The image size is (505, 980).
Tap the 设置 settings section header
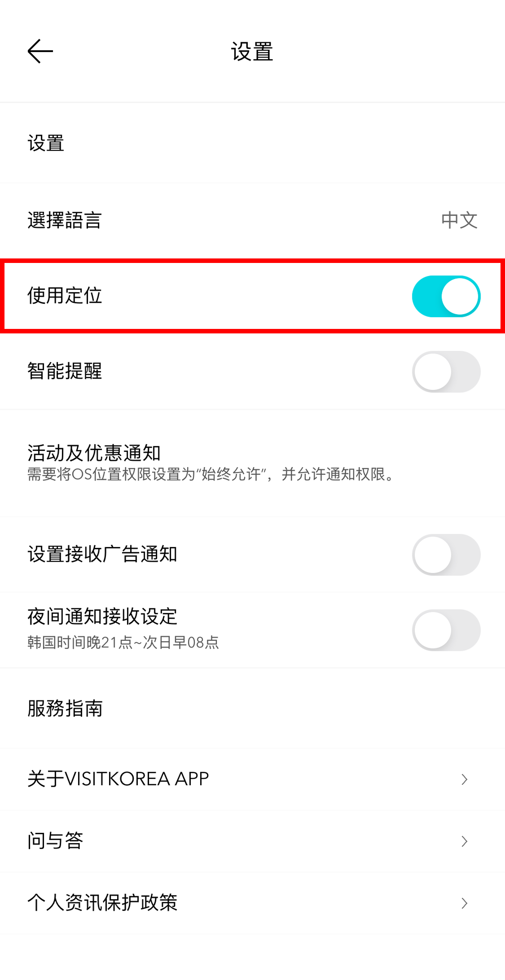click(x=45, y=144)
